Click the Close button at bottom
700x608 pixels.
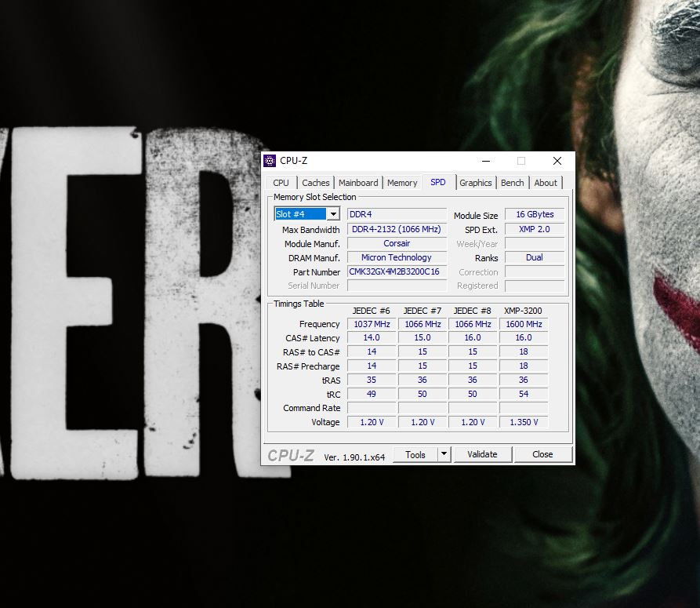(x=542, y=454)
